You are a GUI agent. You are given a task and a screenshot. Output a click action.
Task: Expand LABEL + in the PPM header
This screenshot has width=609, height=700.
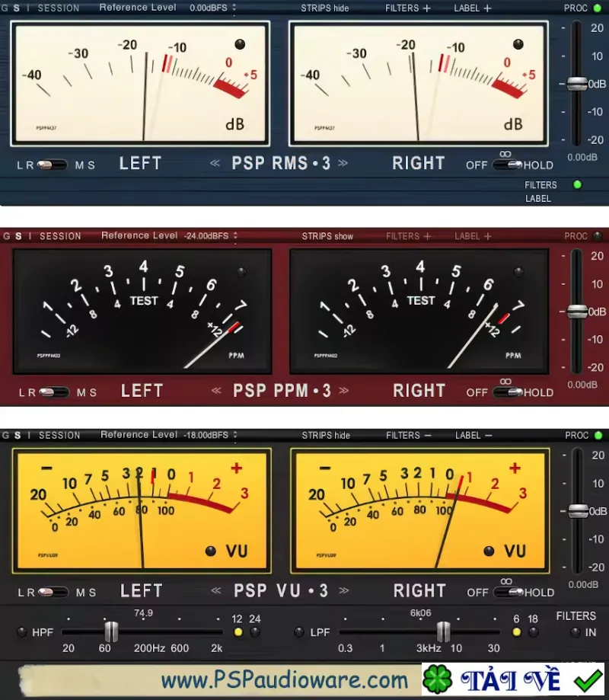473,236
